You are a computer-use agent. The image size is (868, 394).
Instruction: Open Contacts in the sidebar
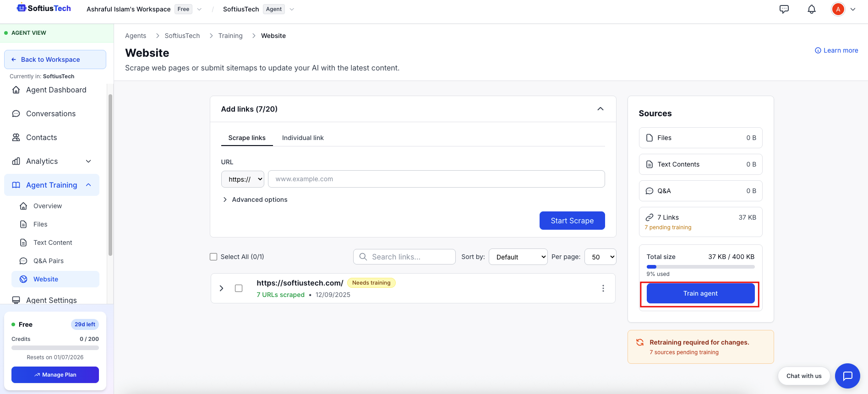(x=52, y=137)
